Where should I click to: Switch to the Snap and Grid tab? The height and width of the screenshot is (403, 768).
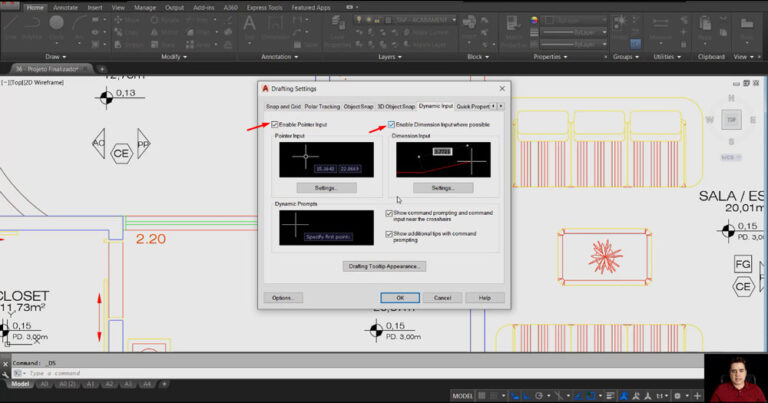coord(283,106)
